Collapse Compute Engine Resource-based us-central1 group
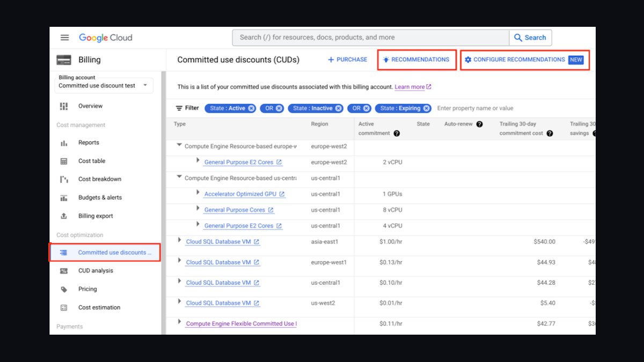 tap(179, 177)
